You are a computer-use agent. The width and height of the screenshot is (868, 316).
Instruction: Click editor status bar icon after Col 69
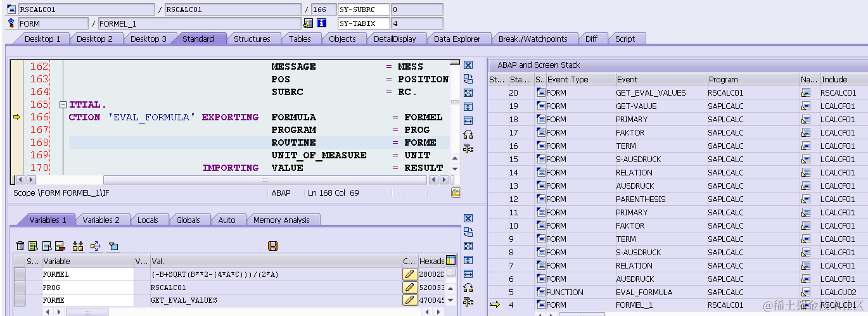tap(456, 193)
